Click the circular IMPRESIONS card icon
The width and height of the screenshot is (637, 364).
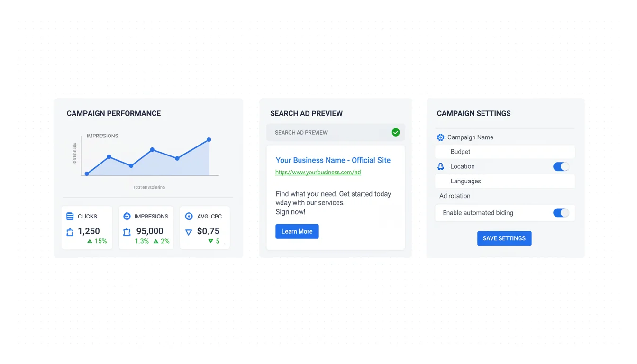pyautogui.click(x=127, y=217)
